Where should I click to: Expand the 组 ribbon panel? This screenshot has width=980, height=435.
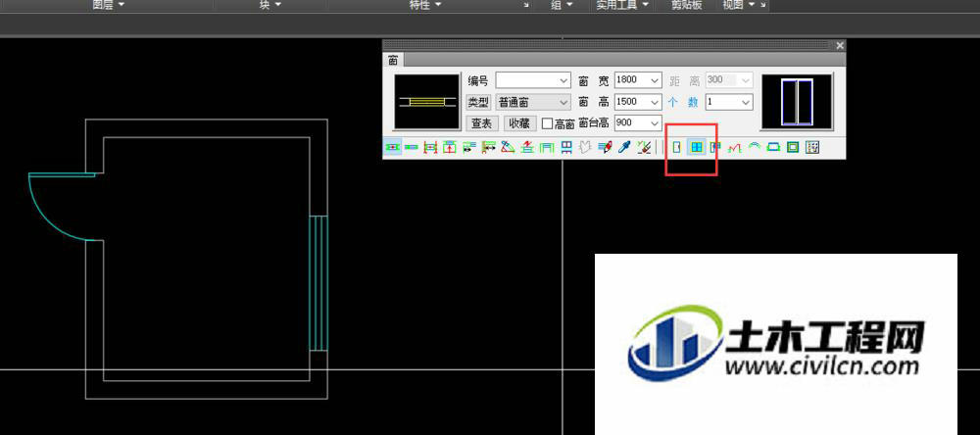[x=562, y=4]
